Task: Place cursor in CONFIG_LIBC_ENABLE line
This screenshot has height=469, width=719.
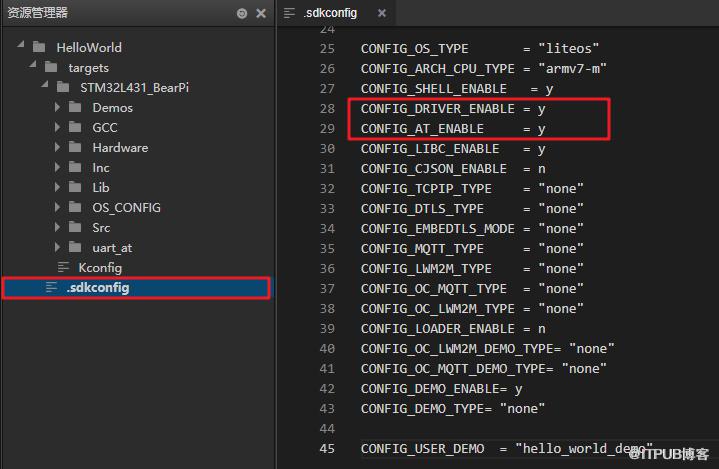Action: click(453, 149)
